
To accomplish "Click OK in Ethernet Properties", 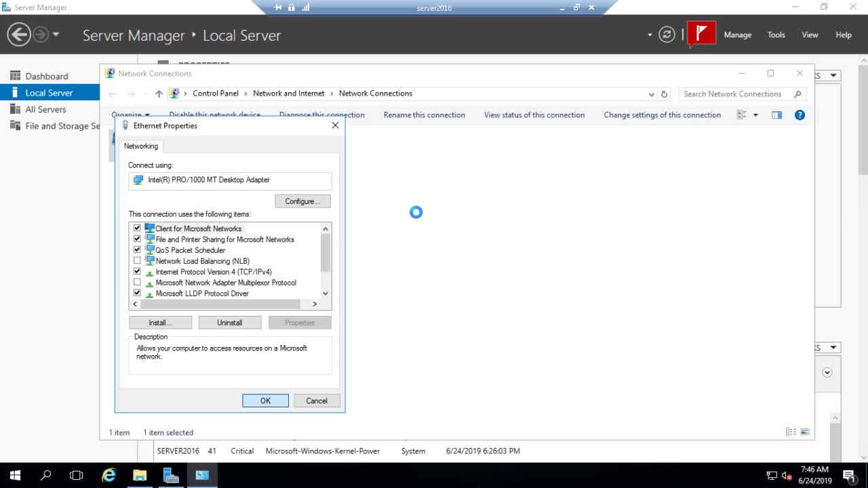I will 265,401.
